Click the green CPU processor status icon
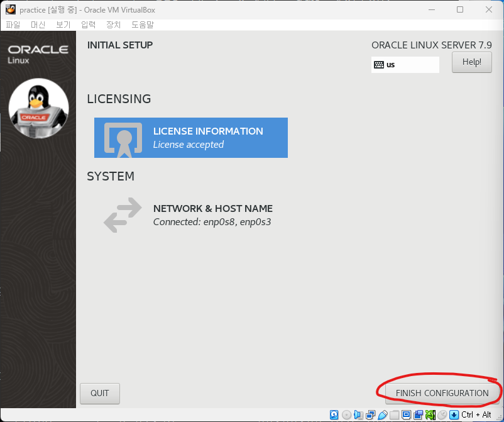The width and height of the screenshot is (504, 422). tap(430, 414)
